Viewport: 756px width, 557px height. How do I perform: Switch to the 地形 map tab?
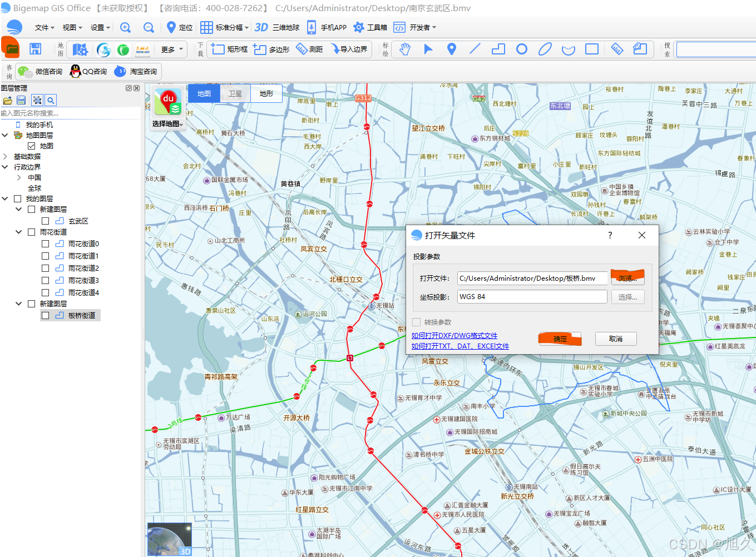pos(266,93)
